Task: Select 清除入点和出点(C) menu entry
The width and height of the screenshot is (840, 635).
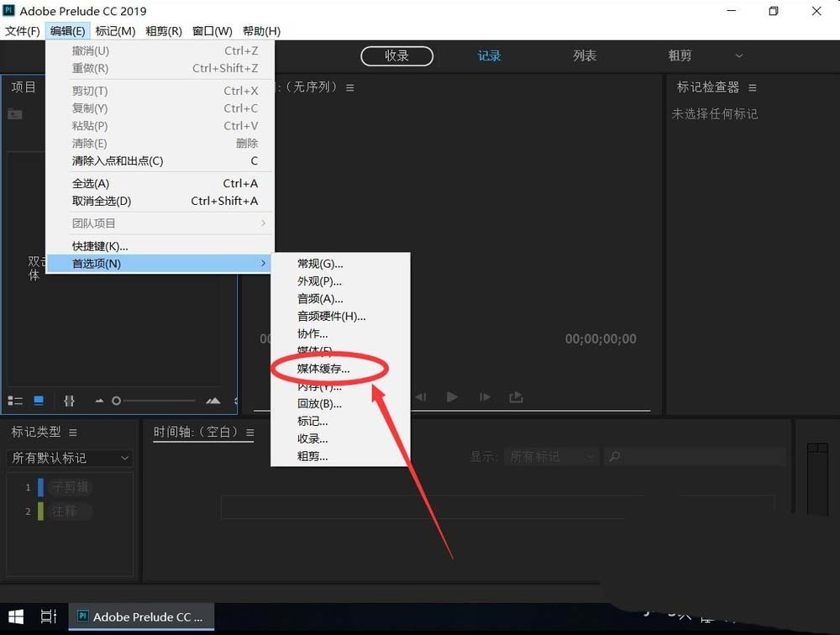Action: [x=160, y=160]
